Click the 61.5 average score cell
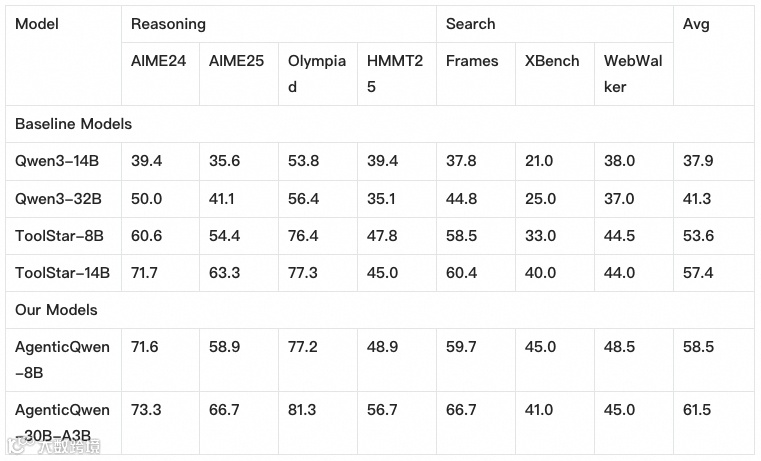 (x=696, y=410)
